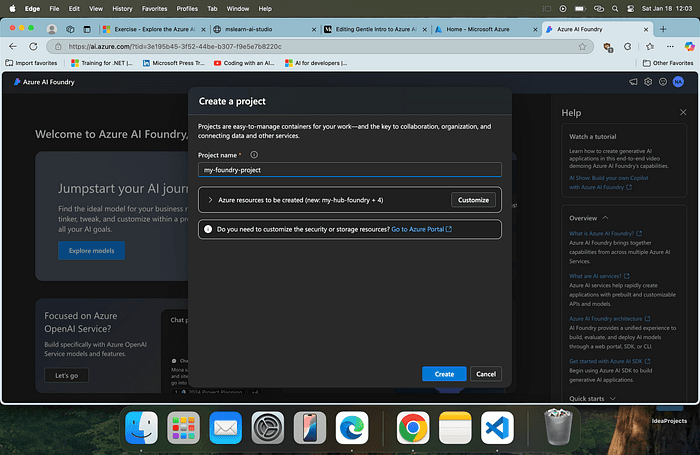Open Finder from the Dock
The height and width of the screenshot is (455, 700).
(x=142, y=427)
